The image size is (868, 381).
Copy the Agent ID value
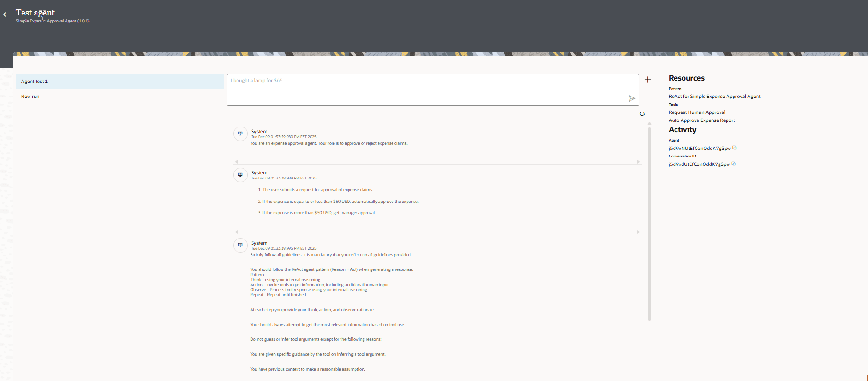[734, 148]
